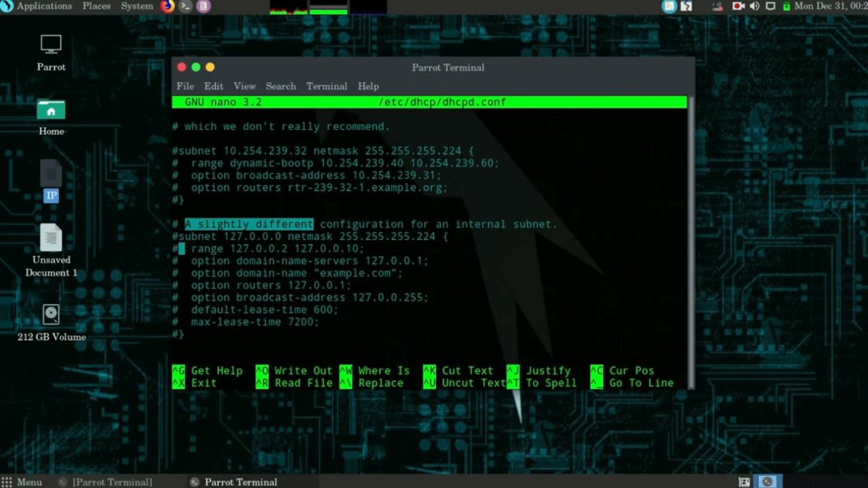Image resolution: width=868 pixels, height=488 pixels.
Task: Click the ^T To Spell shortcut
Action: pos(542,383)
